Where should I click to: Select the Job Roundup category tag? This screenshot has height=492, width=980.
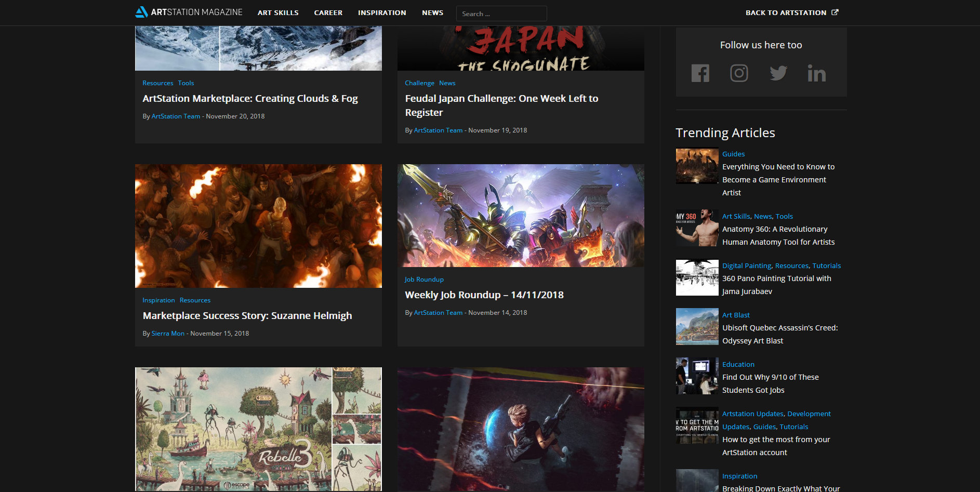[x=424, y=280]
